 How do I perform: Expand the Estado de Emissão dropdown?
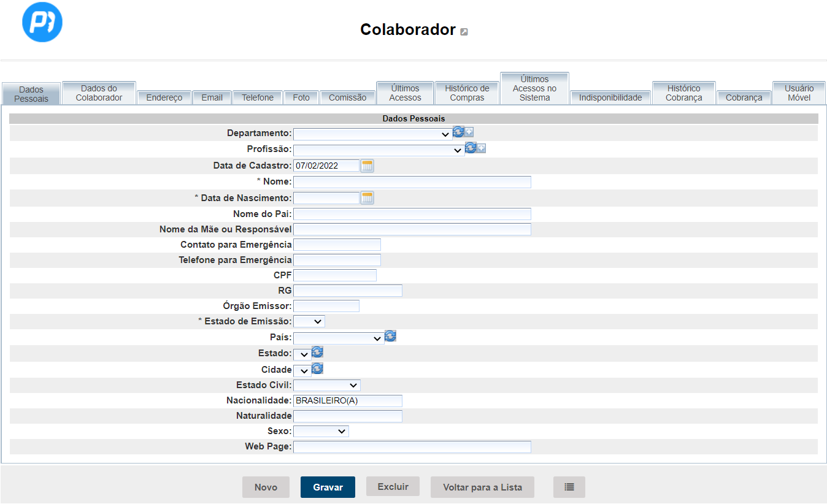tap(309, 321)
